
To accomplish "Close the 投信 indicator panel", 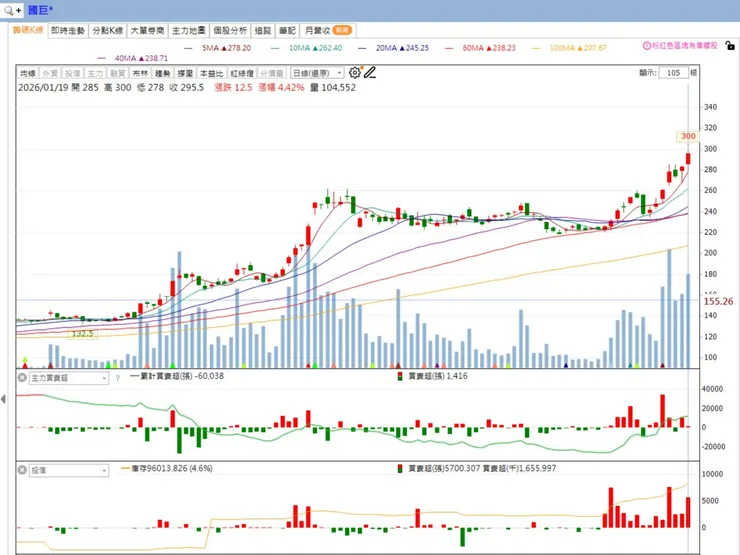I will (22, 470).
